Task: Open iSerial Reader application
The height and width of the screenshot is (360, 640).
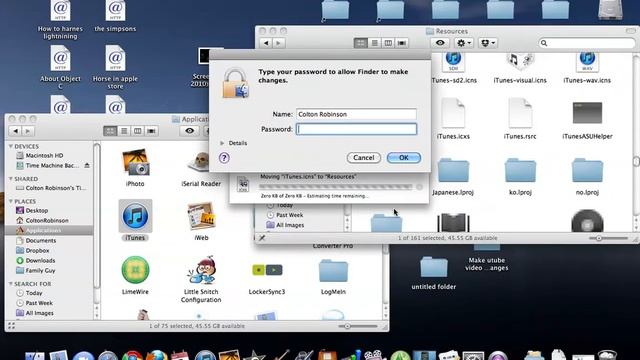Action: coord(200,162)
